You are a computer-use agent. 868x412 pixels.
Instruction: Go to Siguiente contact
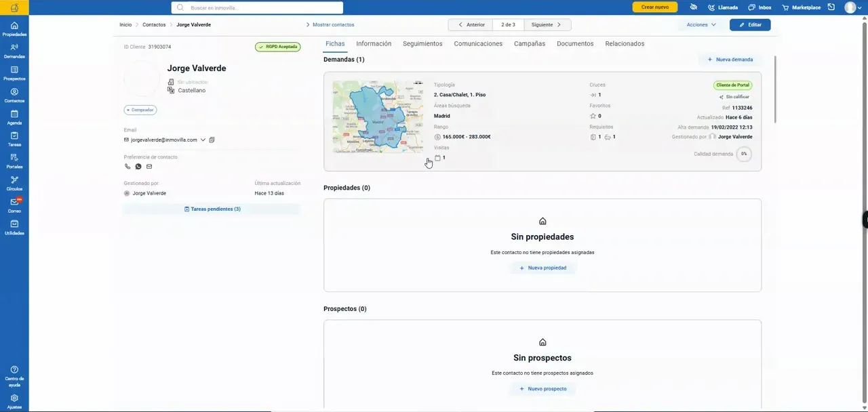(547, 24)
